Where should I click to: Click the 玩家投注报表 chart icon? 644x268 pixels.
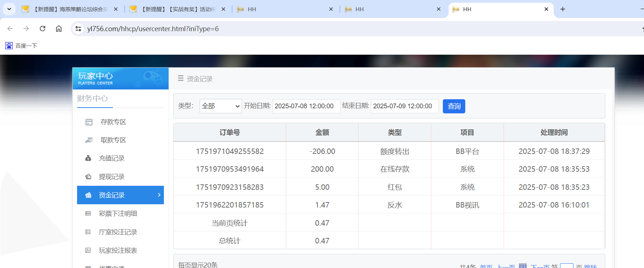pyautogui.click(x=88, y=251)
